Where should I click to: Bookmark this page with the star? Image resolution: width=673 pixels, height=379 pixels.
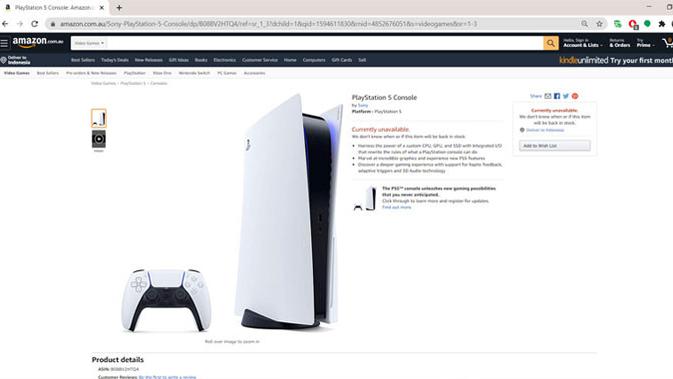(x=600, y=24)
